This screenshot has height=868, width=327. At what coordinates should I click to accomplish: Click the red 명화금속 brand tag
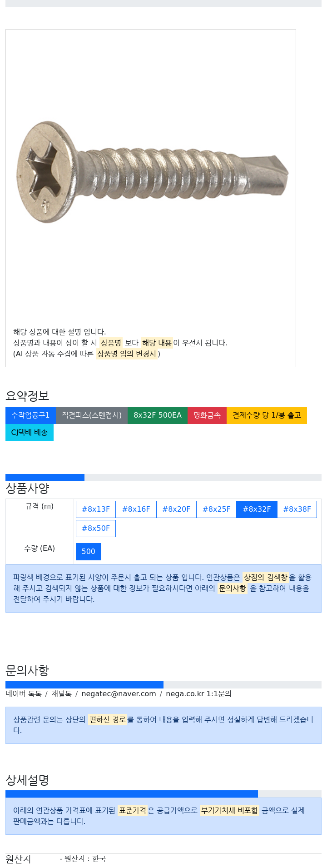[207, 415]
